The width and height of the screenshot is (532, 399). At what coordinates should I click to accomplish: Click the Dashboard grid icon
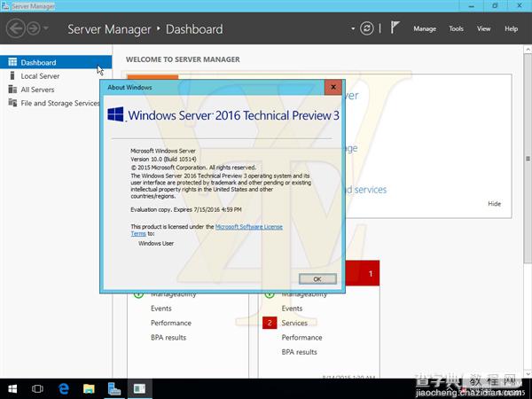pyautogui.click(x=12, y=62)
